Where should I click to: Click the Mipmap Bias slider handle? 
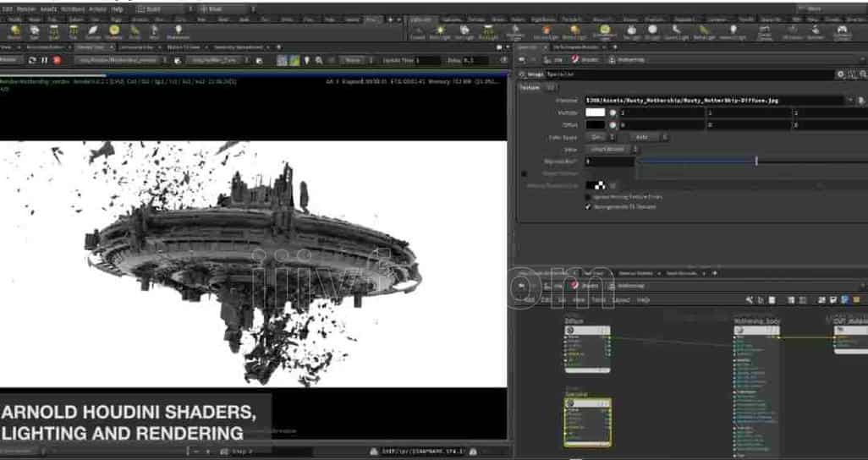coord(756,161)
